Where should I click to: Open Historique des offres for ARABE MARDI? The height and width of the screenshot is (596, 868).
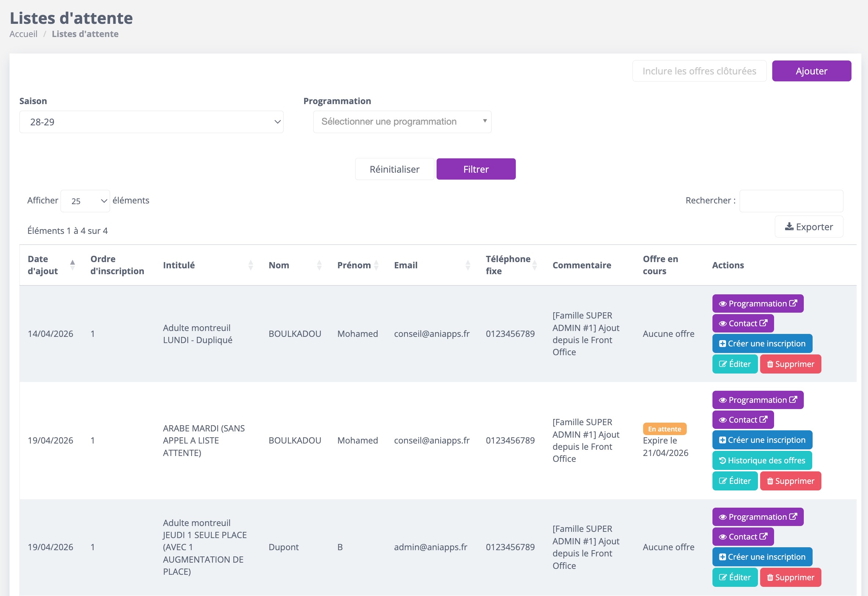[x=762, y=460]
